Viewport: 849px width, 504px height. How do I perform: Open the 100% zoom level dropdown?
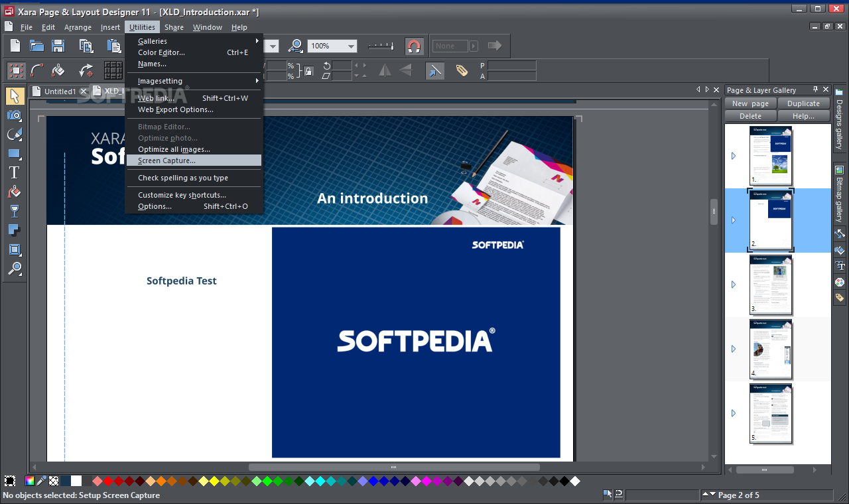tap(350, 46)
